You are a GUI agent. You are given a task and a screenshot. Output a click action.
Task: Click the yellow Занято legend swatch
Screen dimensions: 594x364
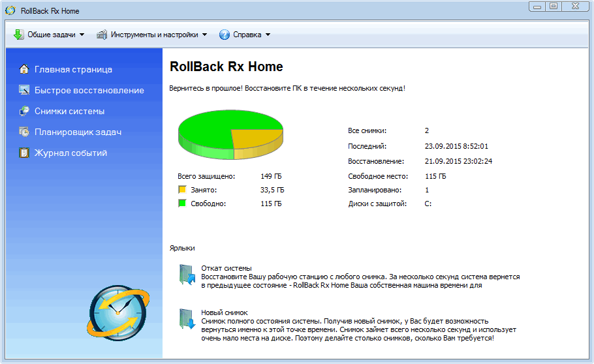[x=182, y=190]
